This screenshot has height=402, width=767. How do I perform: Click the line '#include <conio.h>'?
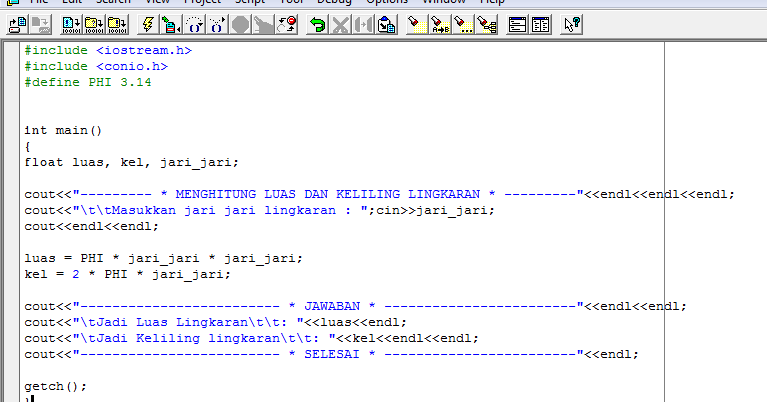[96, 67]
